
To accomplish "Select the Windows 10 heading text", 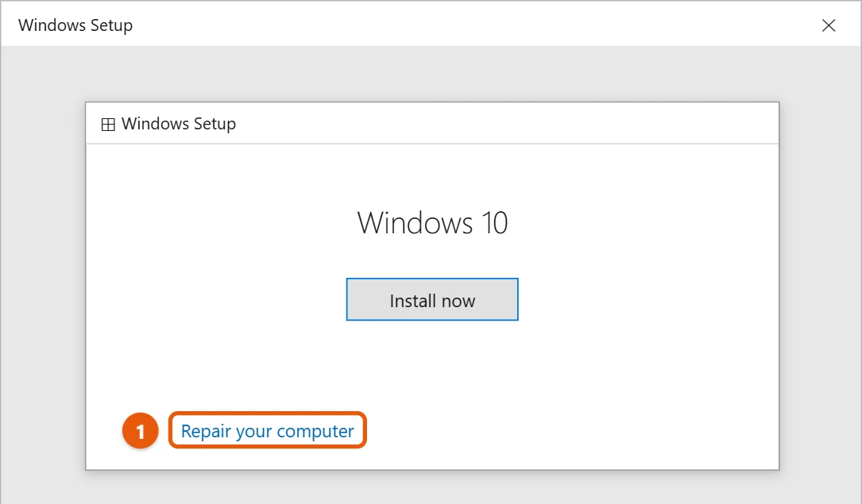I will coord(432,223).
